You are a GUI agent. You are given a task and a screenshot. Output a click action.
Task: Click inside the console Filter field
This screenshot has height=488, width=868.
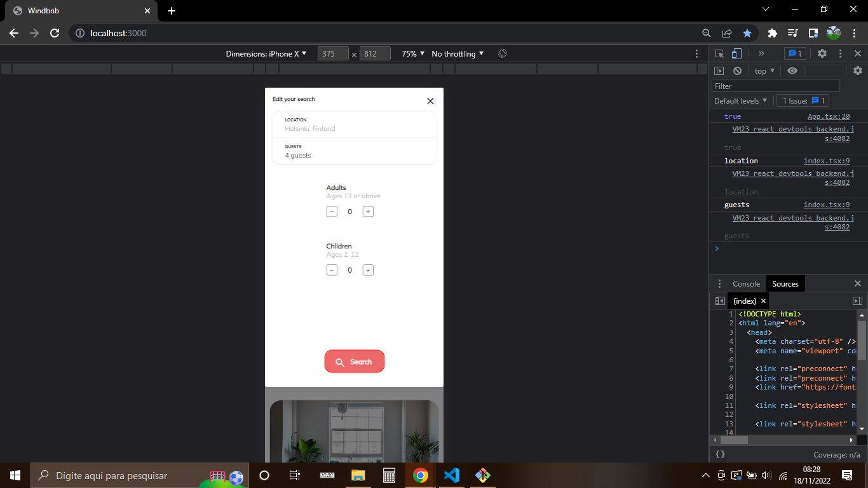coord(775,85)
